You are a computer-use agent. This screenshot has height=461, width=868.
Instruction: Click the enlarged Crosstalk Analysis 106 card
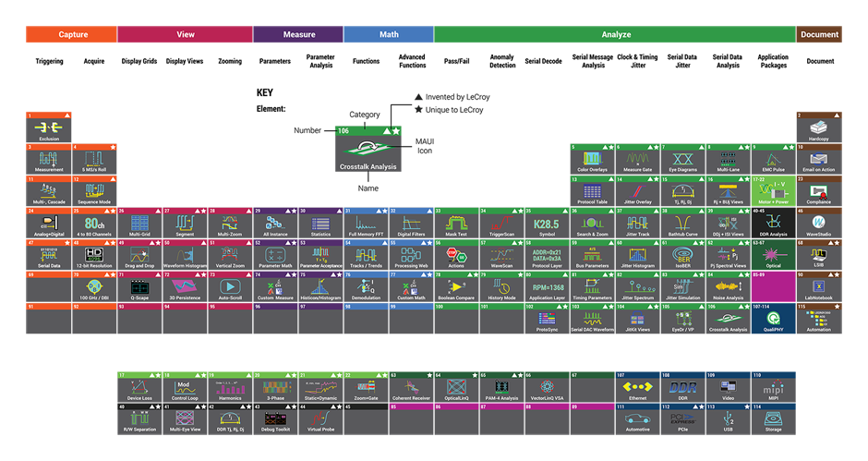368,150
